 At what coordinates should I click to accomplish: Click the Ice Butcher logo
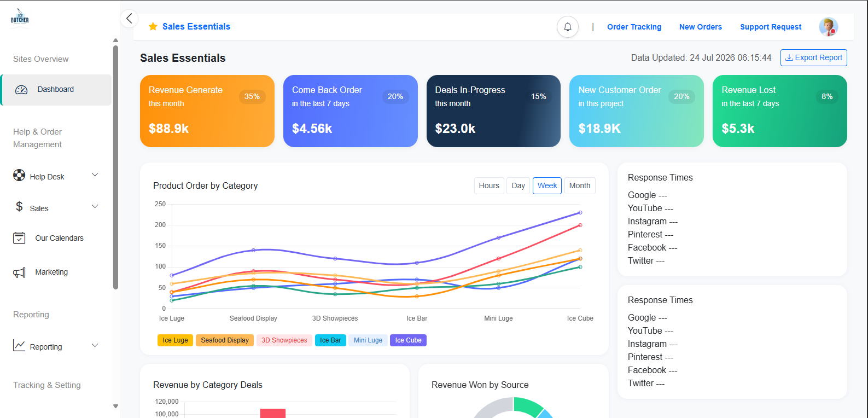[20, 17]
